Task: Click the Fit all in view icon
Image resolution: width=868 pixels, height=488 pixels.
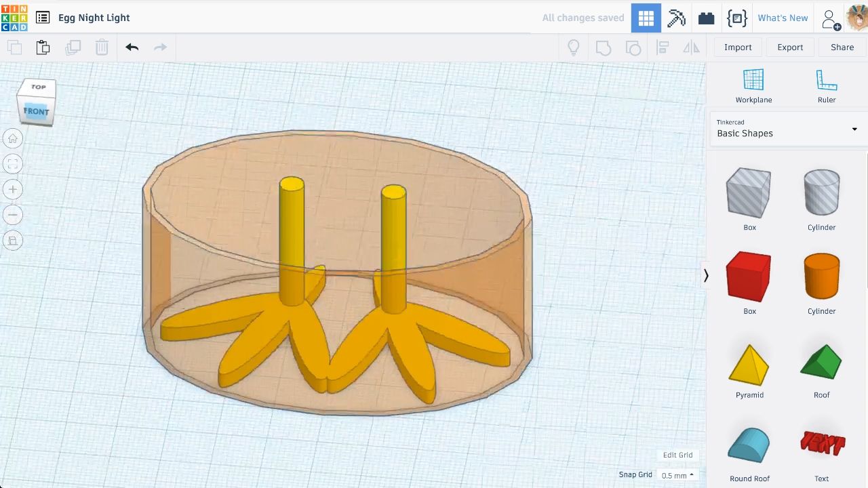Action: (13, 164)
